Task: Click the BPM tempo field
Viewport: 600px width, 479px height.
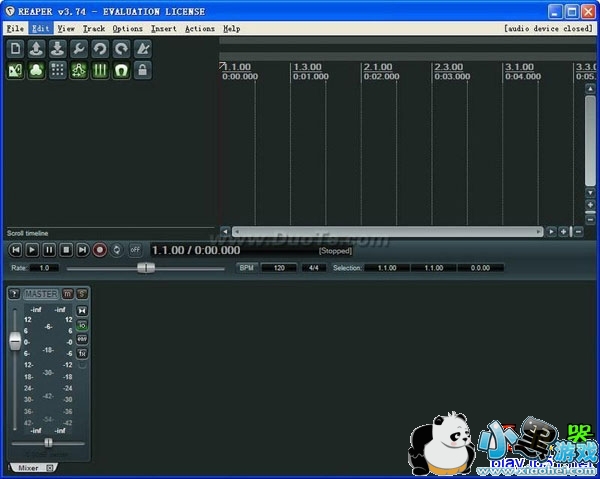Action: point(279,268)
